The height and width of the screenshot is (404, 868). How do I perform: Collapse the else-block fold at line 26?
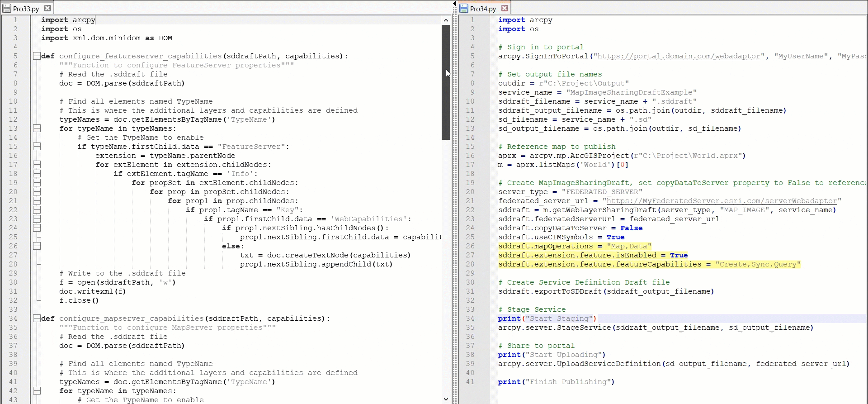(x=37, y=246)
